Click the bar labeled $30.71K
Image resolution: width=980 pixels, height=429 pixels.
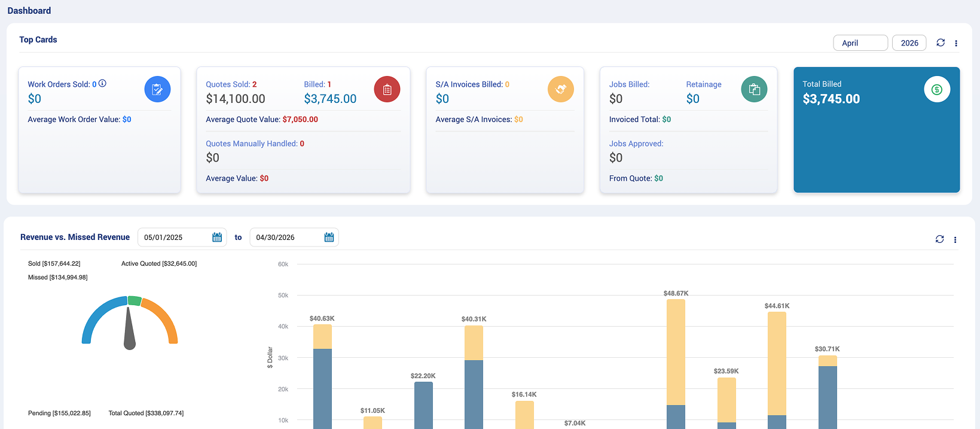[x=828, y=392]
